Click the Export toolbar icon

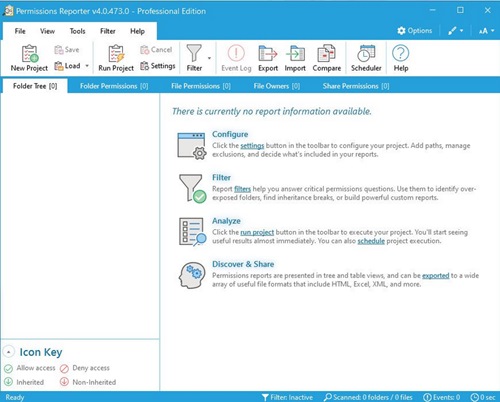point(268,58)
